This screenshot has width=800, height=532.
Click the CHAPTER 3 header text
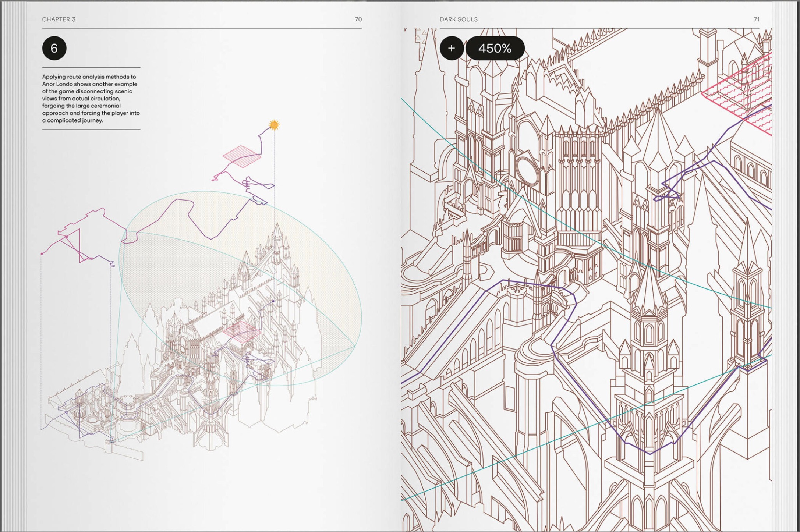pyautogui.click(x=59, y=19)
